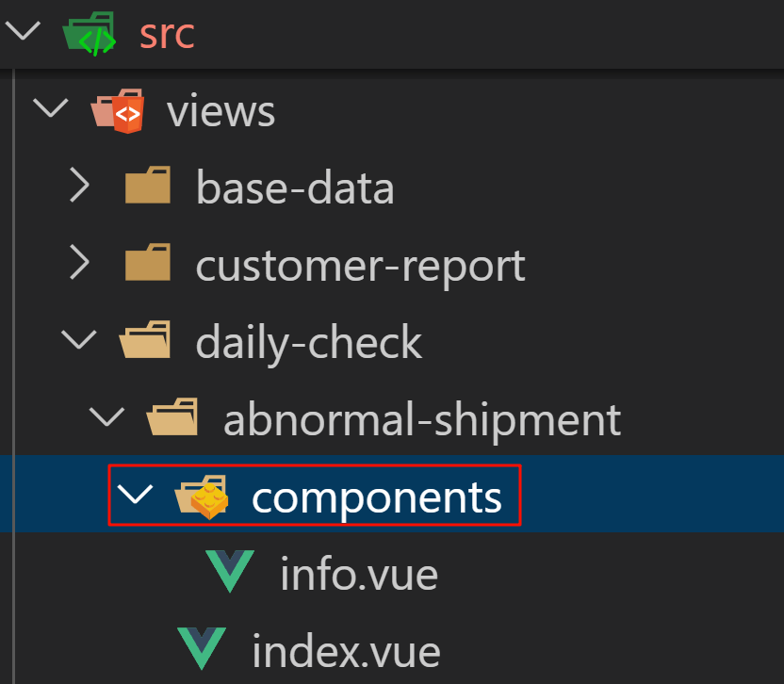Image resolution: width=784 pixels, height=684 pixels.
Task: Select the src root folder label
Action: click(x=167, y=35)
